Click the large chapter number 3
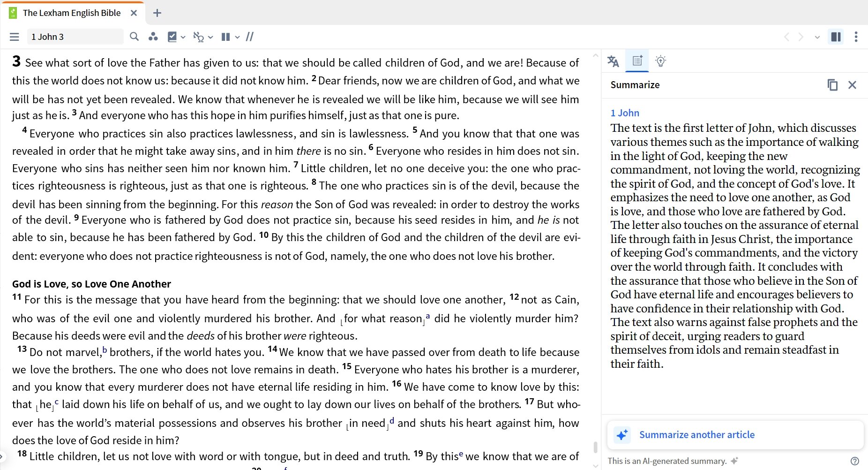 point(16,61)
